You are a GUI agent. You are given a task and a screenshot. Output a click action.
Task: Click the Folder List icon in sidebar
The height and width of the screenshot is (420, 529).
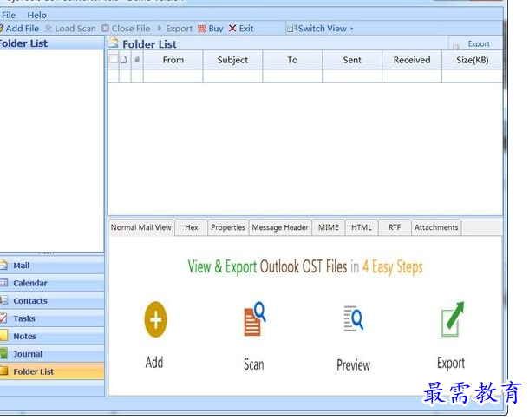tap(3, 371)
